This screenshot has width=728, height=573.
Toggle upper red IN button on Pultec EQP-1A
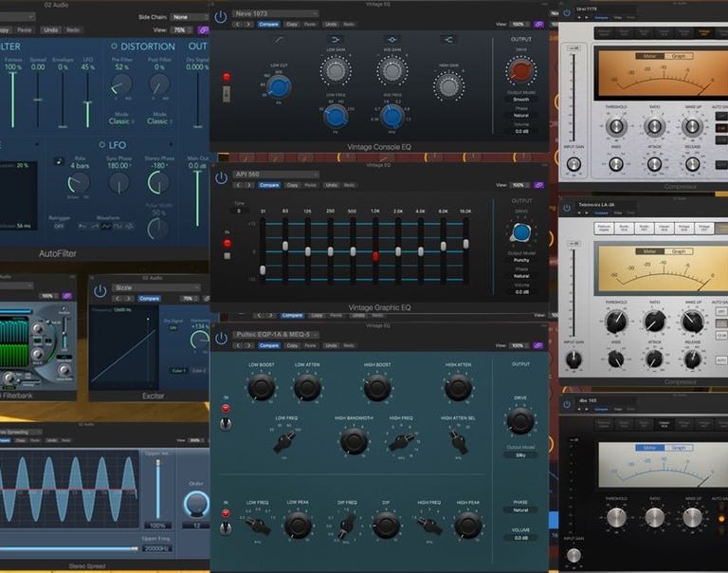tap(226, 409)
